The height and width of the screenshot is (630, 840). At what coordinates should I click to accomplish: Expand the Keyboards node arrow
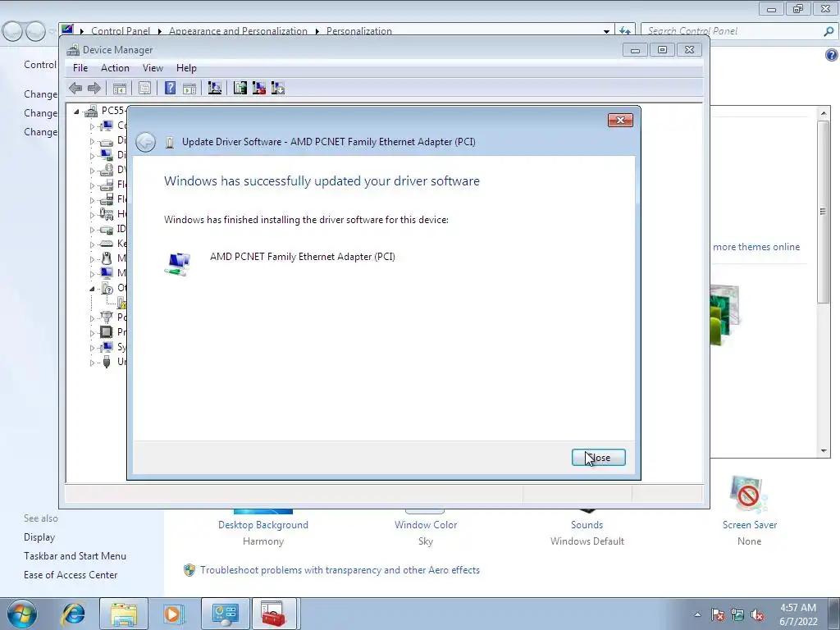click(92, 244)
